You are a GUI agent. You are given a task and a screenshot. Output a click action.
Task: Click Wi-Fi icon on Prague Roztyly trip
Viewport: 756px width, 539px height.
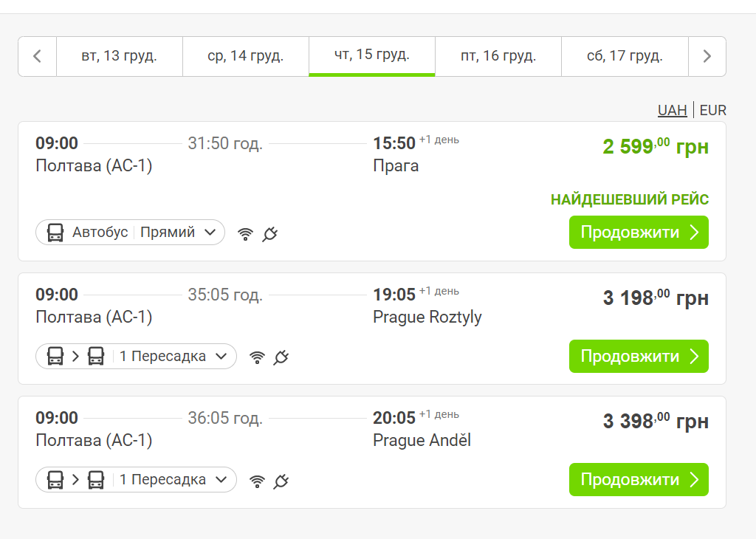coord(257,357)
